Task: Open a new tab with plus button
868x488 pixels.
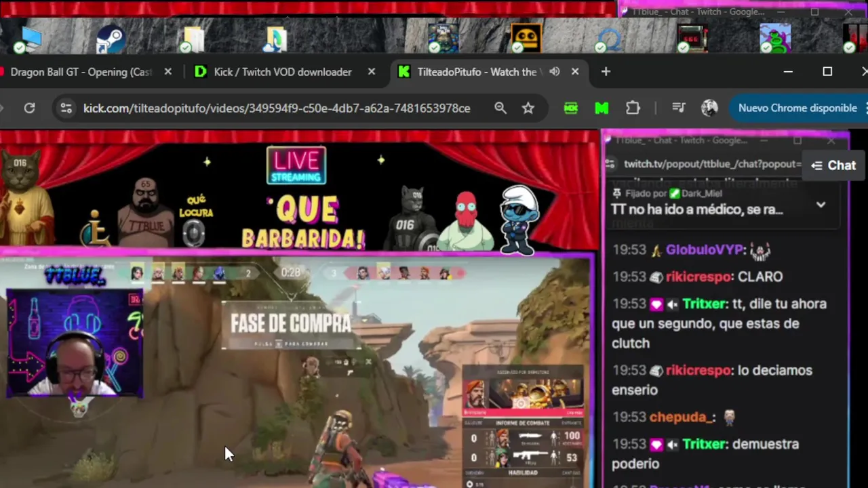Action: pyautogui.click(x=606, y=72)
